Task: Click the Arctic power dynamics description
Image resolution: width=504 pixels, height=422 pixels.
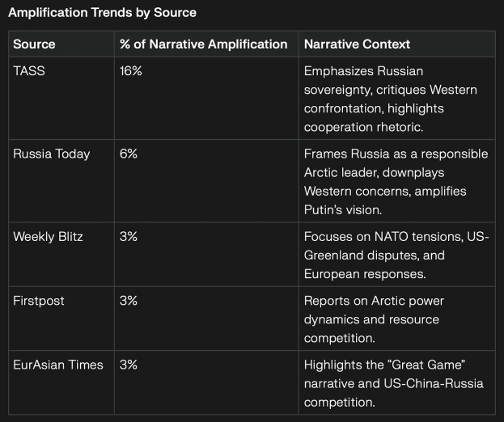Action: click(x=374, y=319)
